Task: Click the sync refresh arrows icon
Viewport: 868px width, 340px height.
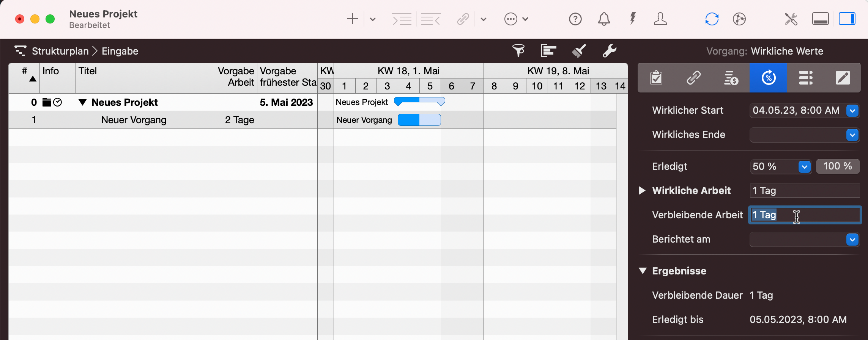Action: pyautogui.click(x=712, y=19)
